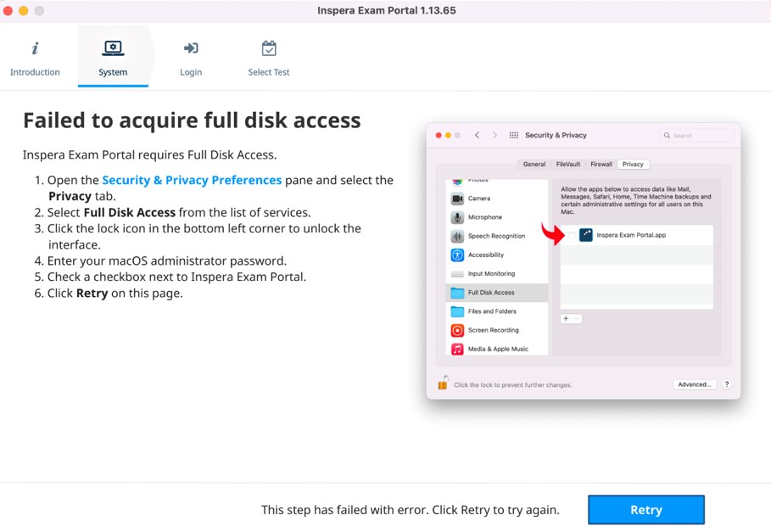Select the Firewall tab in the illustration

click(x=601, y=165)
